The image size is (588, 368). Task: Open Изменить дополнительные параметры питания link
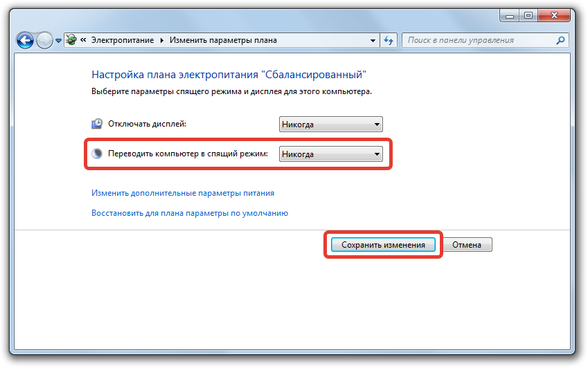click(x=183, y=193)
